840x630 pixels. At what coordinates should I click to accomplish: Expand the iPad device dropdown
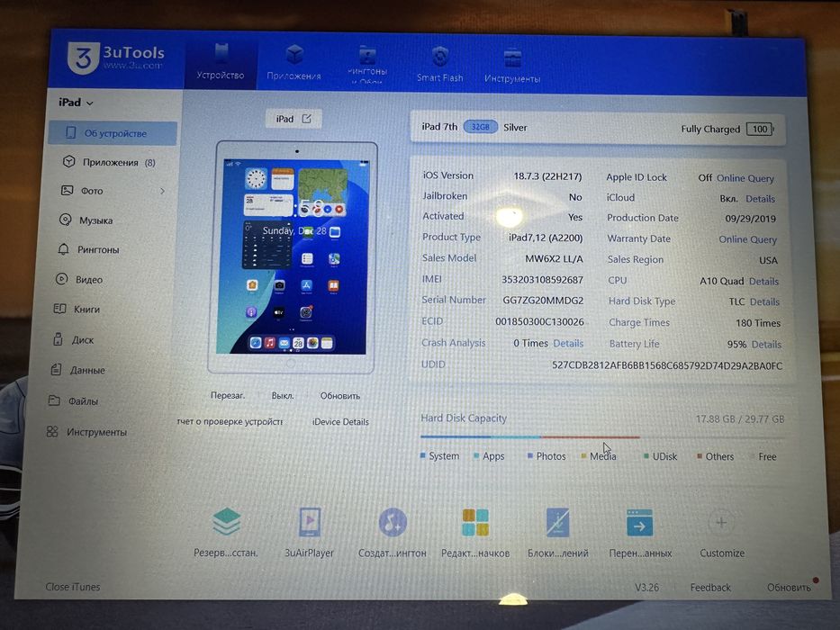pos(76,103)
